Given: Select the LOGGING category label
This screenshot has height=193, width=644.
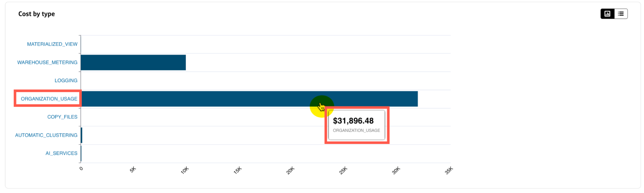Looking at the screenshot, I should pos(66,81).
